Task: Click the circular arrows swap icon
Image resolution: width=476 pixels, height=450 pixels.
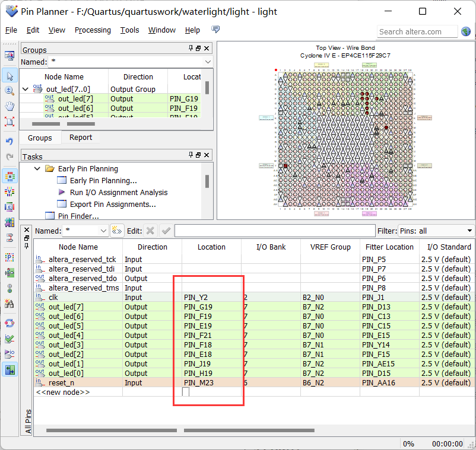Action: (x=9, y=323)
